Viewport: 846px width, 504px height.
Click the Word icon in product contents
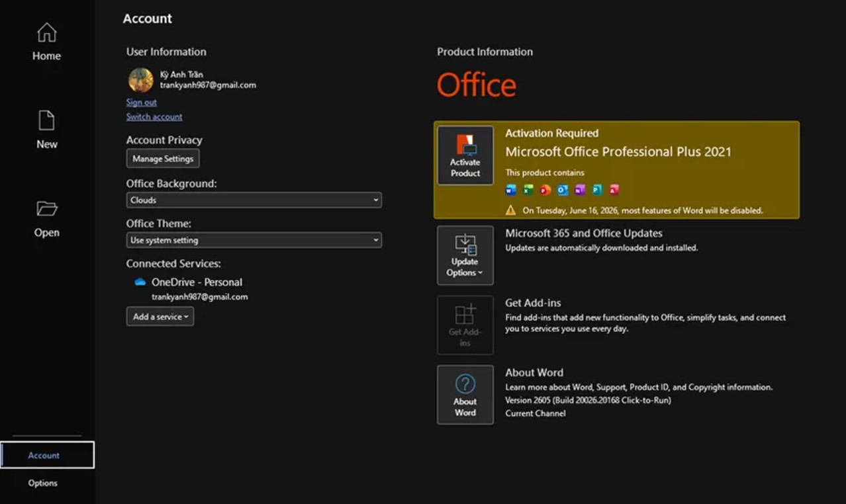pyautogui.click(x=510, y=190)
